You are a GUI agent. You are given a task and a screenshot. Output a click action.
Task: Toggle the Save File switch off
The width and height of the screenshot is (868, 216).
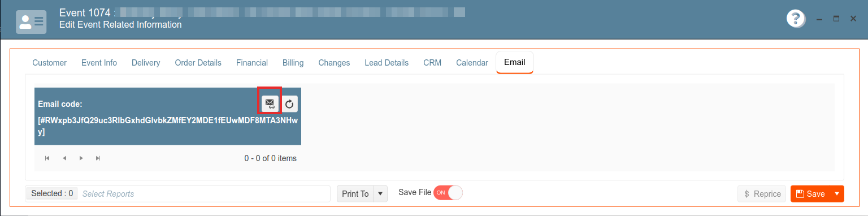(x=448, y=193)
